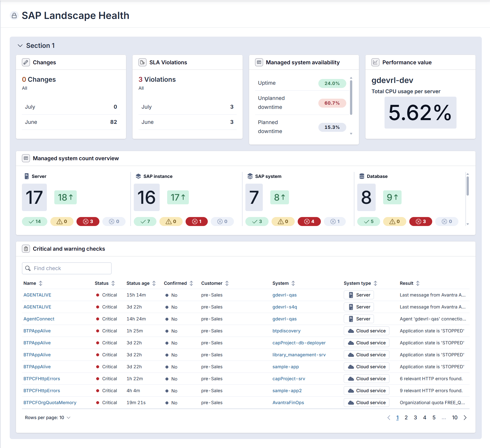Sort table by System column
This screenshot has width=490, height=448.
(x=293, y=283)
